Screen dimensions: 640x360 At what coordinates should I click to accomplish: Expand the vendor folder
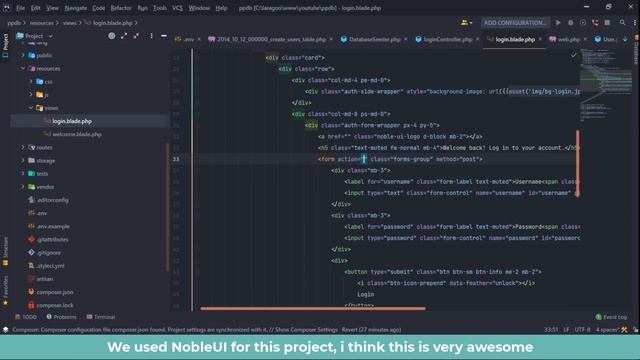tap(23, 187)
